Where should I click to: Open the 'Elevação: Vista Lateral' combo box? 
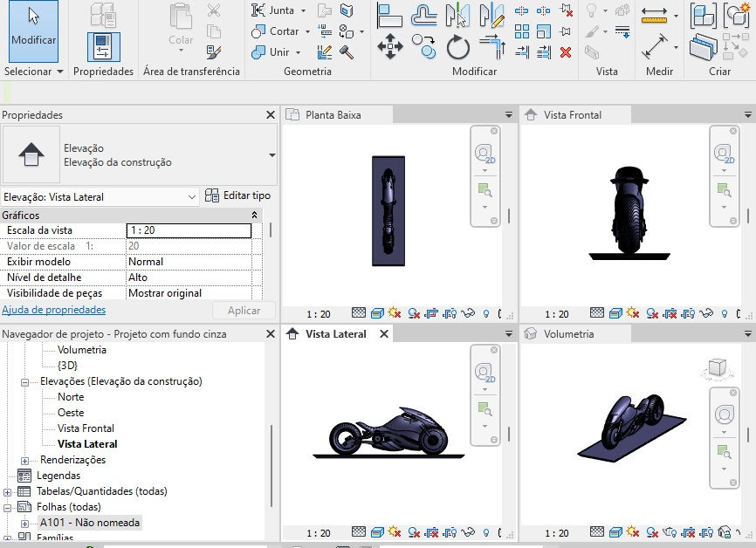pos(100,197)
